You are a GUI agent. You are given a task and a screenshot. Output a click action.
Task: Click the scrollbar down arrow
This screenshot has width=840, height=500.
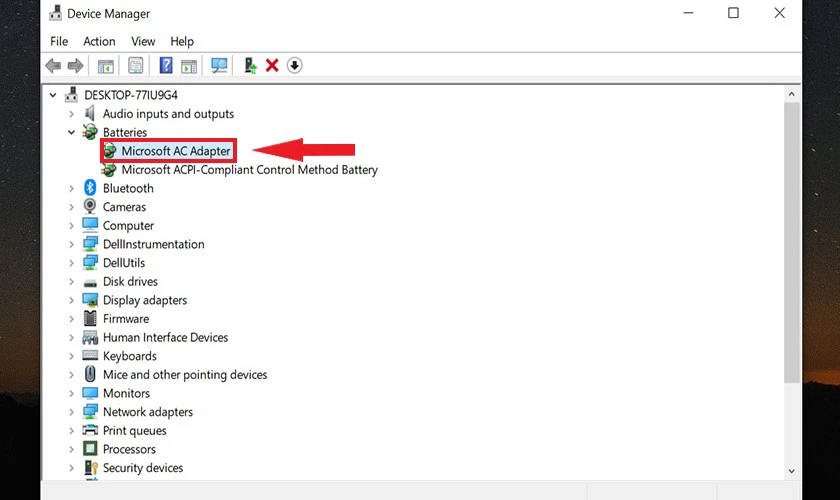click(x=791, y=471)
